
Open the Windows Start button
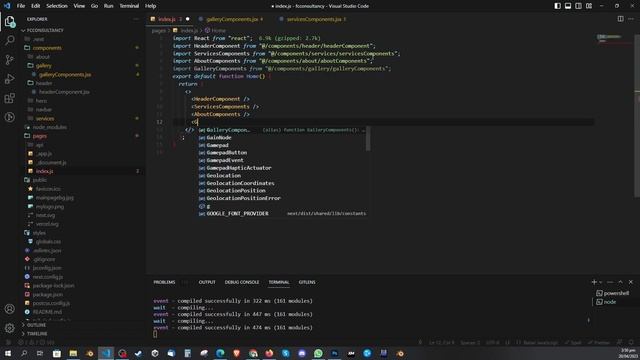[8, 353]
